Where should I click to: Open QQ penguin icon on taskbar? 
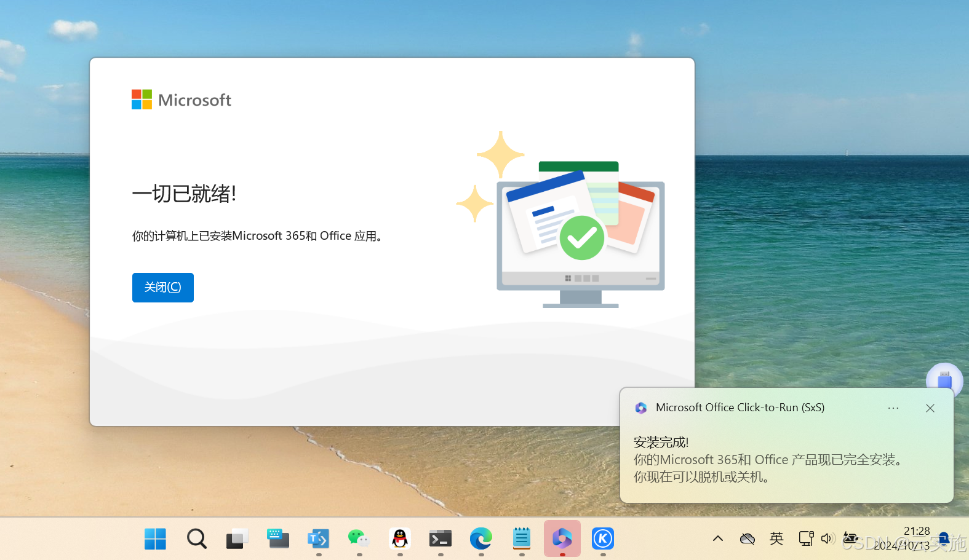click(x=400, y=539)
